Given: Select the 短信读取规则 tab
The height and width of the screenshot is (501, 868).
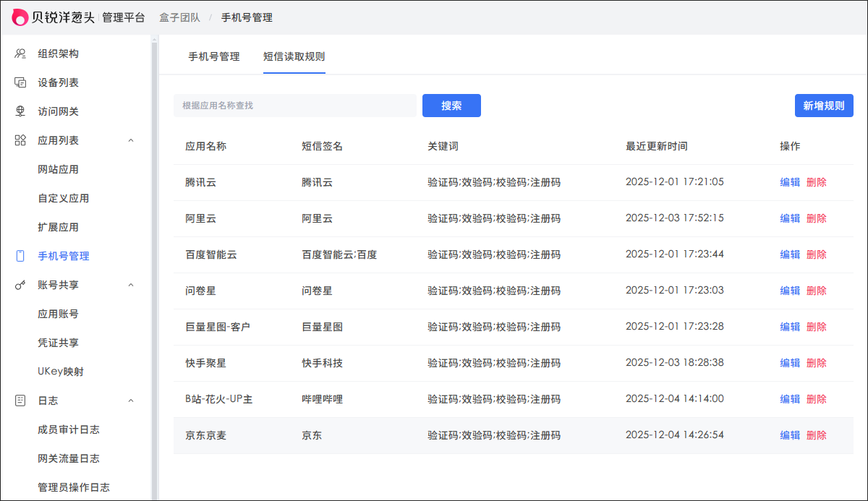Looking at the screenshot, I should coord(294,56).
